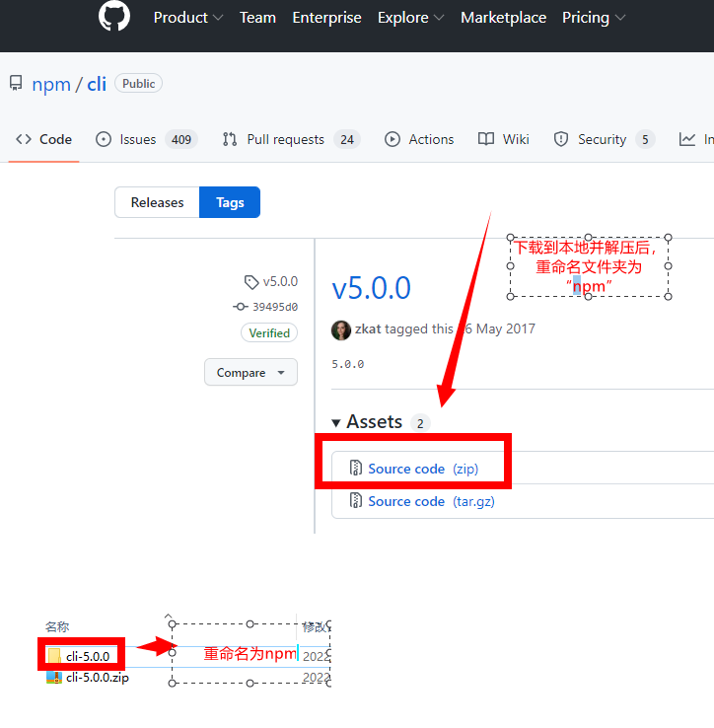Select the Tags view button
This screenshot has height=728, width=714.
click(x=230, y=202)
